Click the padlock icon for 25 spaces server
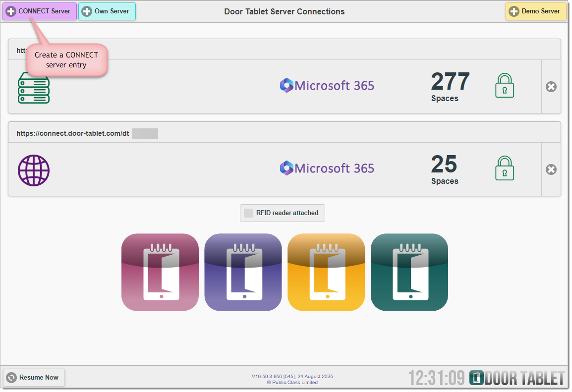Image resolution: width=572 pixels, height=392 pixels. 505,169
